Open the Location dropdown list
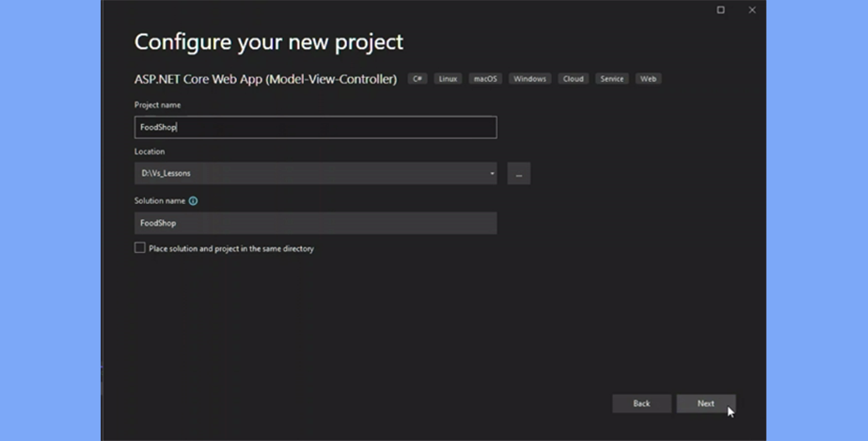Screen dimensions: 868x441 [x=492, y=173]
